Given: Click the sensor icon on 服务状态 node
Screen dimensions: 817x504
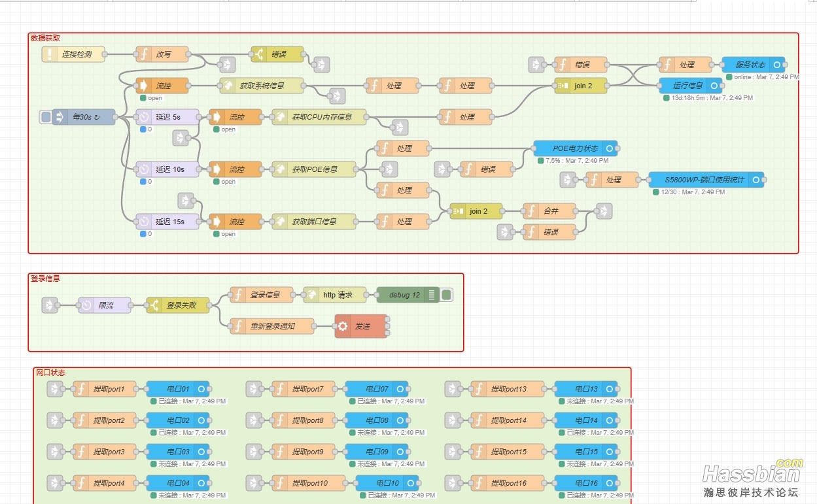Looking at the screenshot, I should click(777, 65).
